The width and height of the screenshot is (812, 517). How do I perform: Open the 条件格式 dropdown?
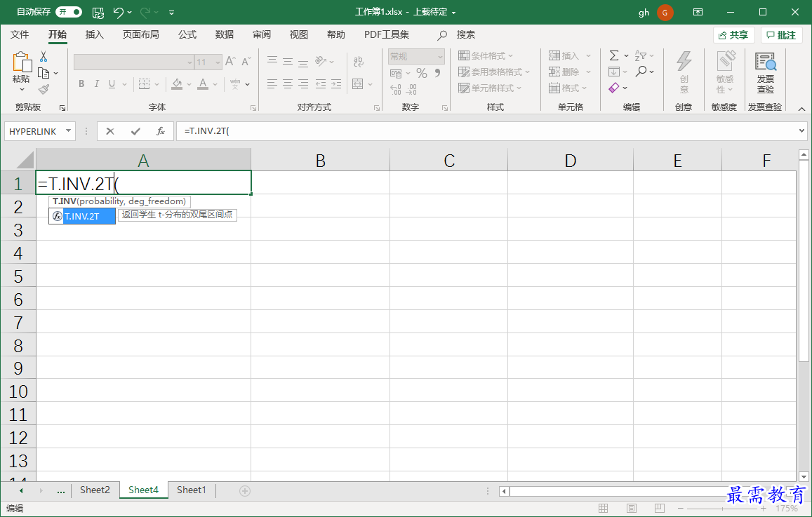coord(486,56)
